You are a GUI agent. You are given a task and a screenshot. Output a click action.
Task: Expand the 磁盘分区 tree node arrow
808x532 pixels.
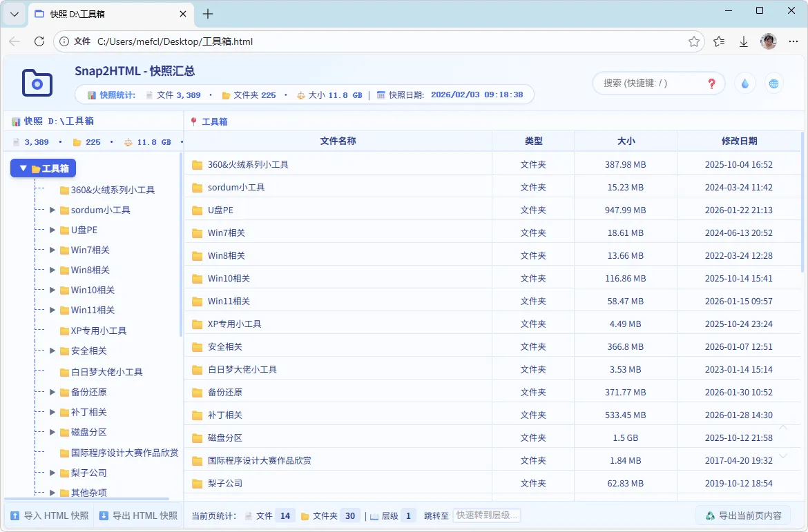52,432
